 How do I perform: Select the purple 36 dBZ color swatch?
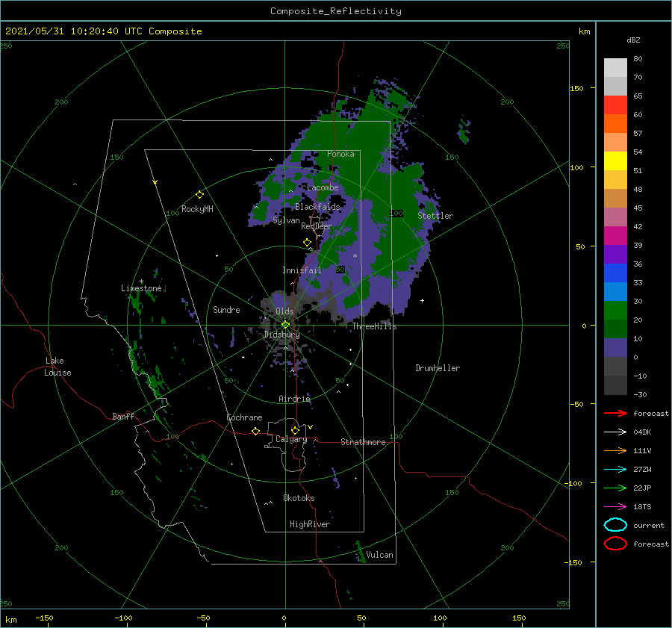pos(615,255)
